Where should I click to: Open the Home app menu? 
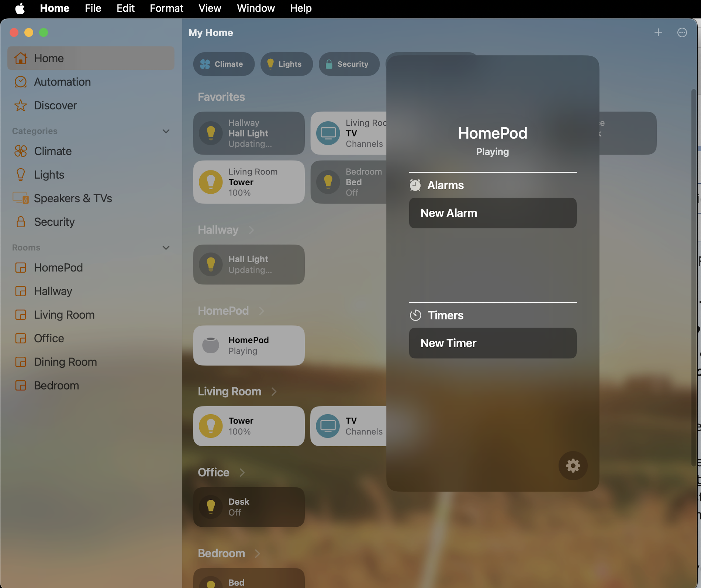click(55, 8)
